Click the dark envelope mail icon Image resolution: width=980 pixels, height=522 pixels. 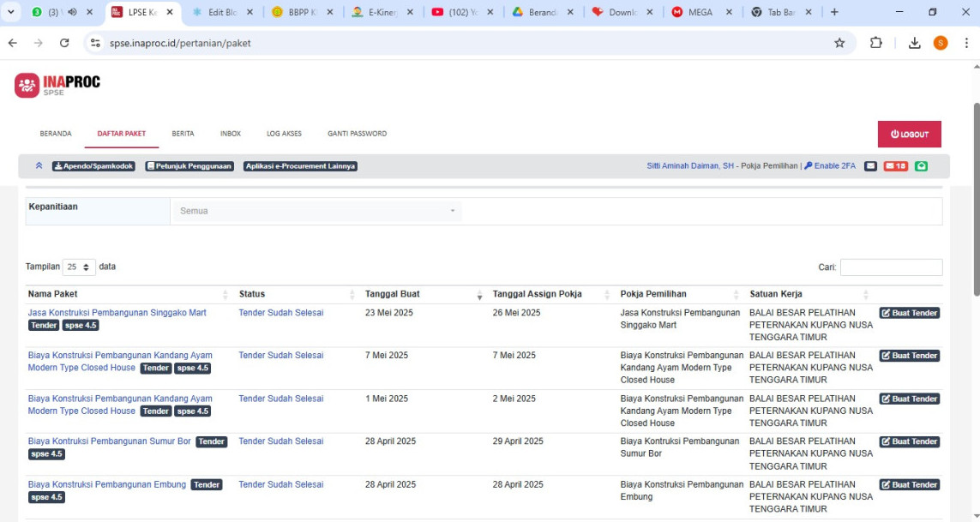click(870, 166)
